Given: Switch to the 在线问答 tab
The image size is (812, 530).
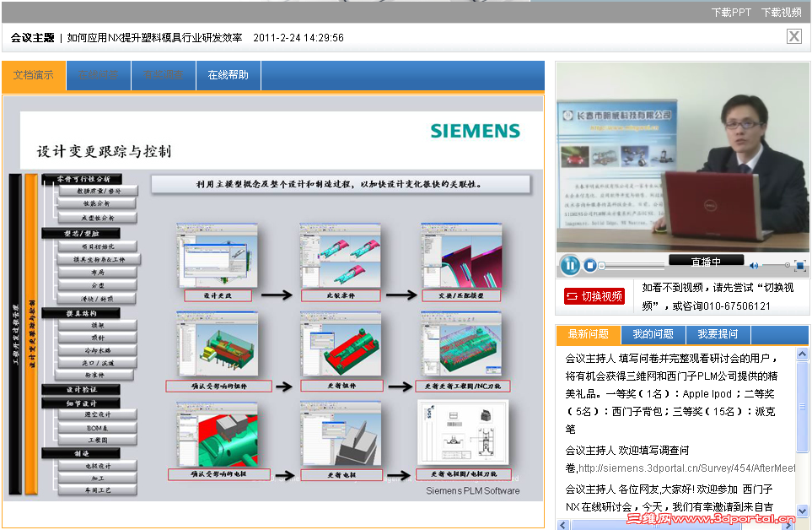Looking at the screenshot, I should 99,76.
